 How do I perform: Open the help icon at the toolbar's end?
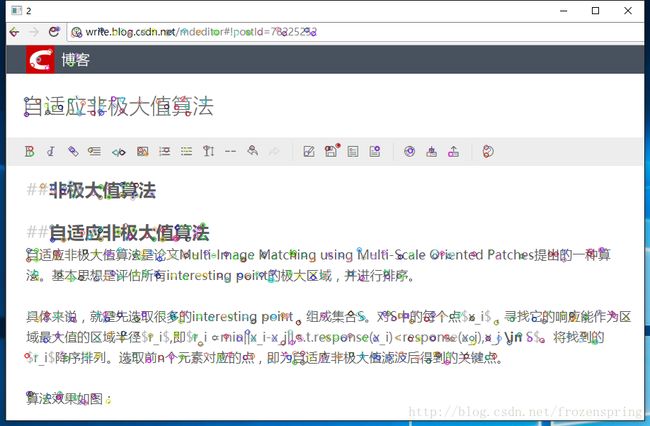pos(488,151)
